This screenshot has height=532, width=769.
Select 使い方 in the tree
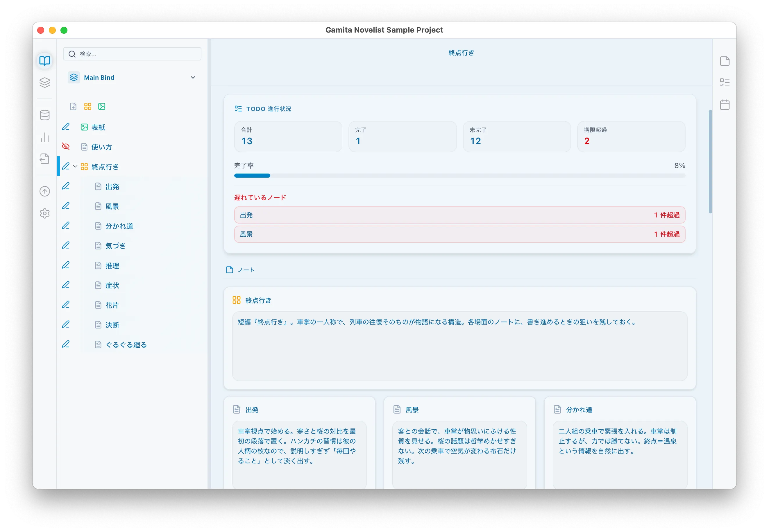101,147
